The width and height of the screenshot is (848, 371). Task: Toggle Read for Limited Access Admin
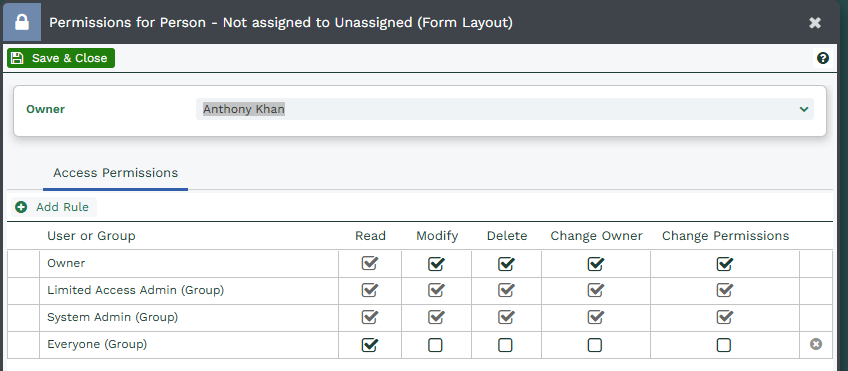point(369,290)
